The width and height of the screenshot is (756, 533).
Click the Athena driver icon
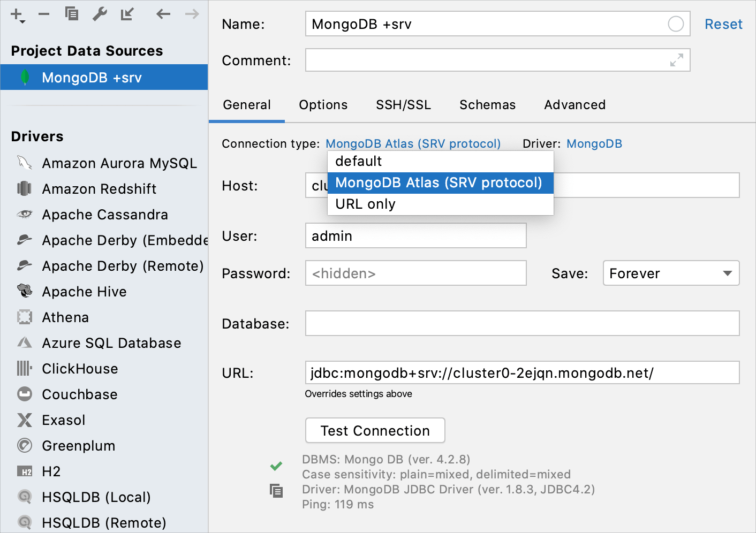click(x=25, y=317)
